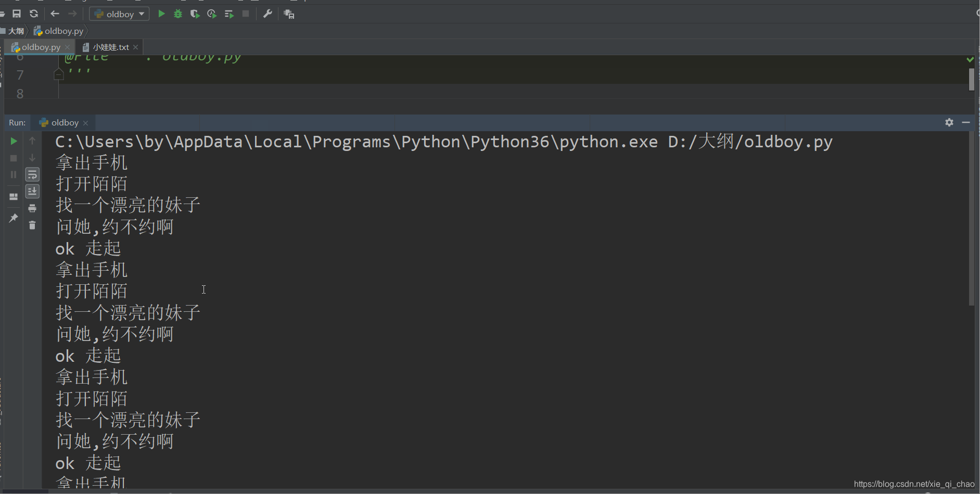Hide the Run panel with the minus icon
This screenshot has height=494, width=980.
[966, 122]
